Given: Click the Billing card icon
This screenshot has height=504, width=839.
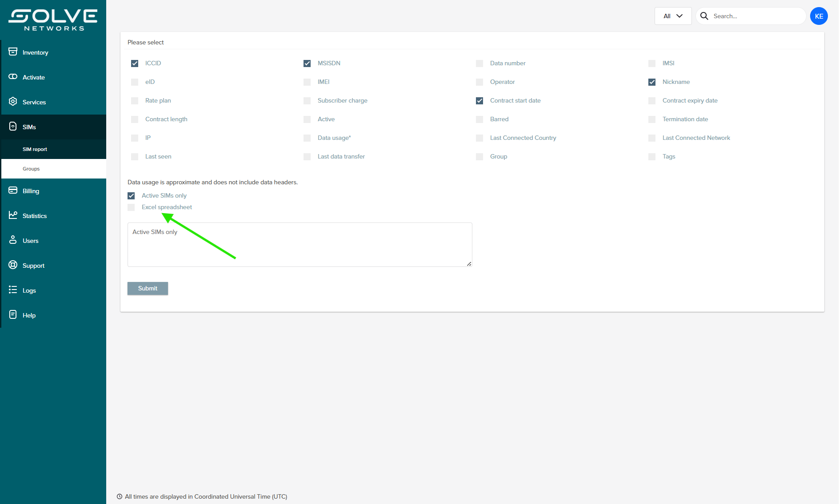Looking at the screenshot, I should (13, 190).
